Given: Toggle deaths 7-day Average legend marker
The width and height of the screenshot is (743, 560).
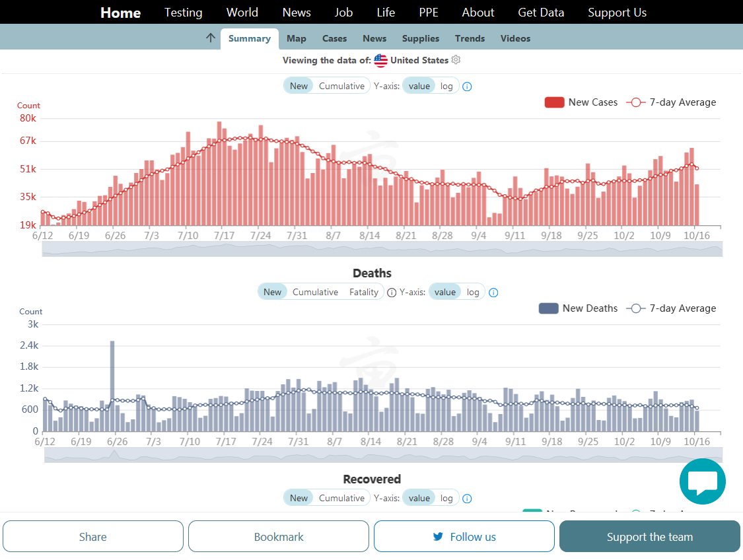Looking at the screenshot, I should coord(636,308).
